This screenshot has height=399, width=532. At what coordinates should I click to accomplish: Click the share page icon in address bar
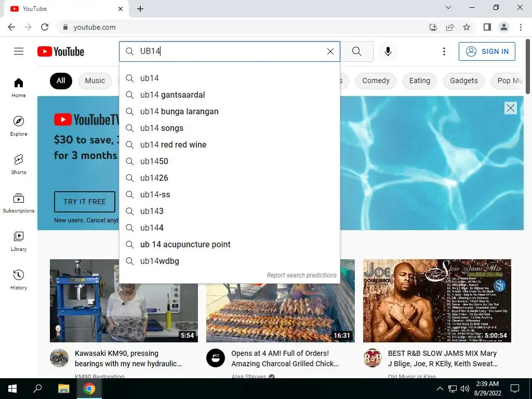click(450, 27)
